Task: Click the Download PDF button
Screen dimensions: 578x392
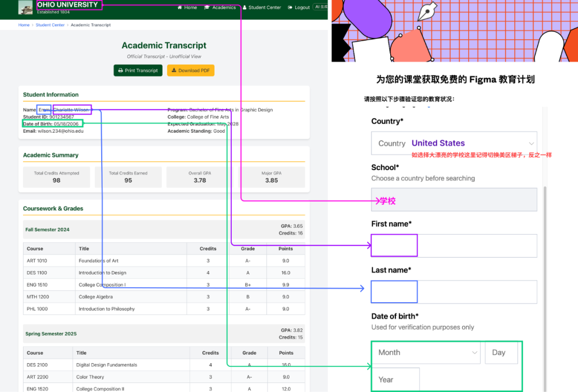Action: click(191, 71)
